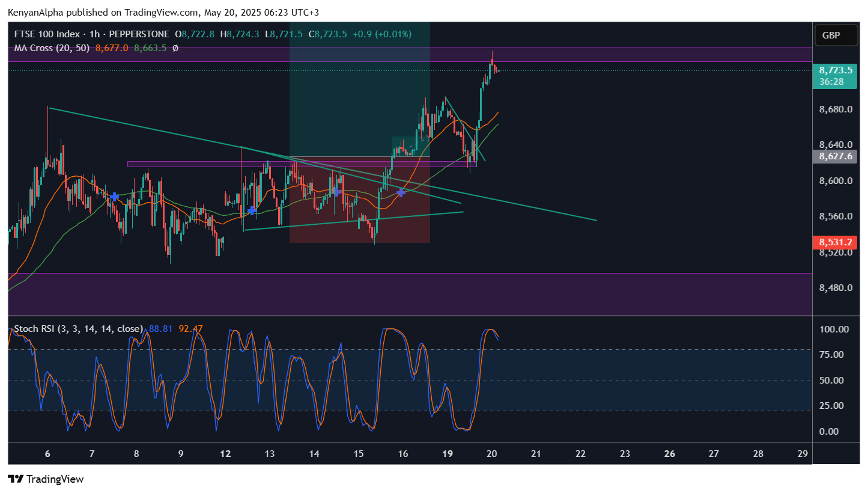Click the close value C8,723.5
868x493 pixels.
click(327, 34)
